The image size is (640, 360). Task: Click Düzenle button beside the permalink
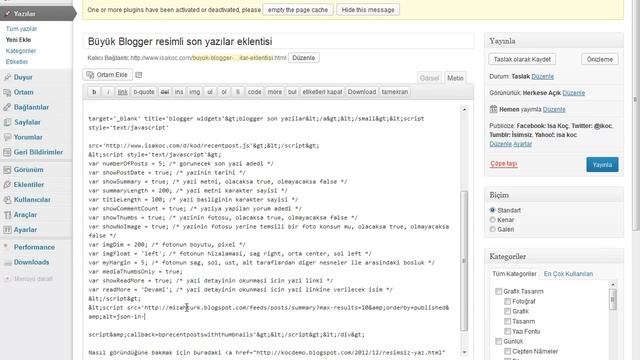coord(303,58)
